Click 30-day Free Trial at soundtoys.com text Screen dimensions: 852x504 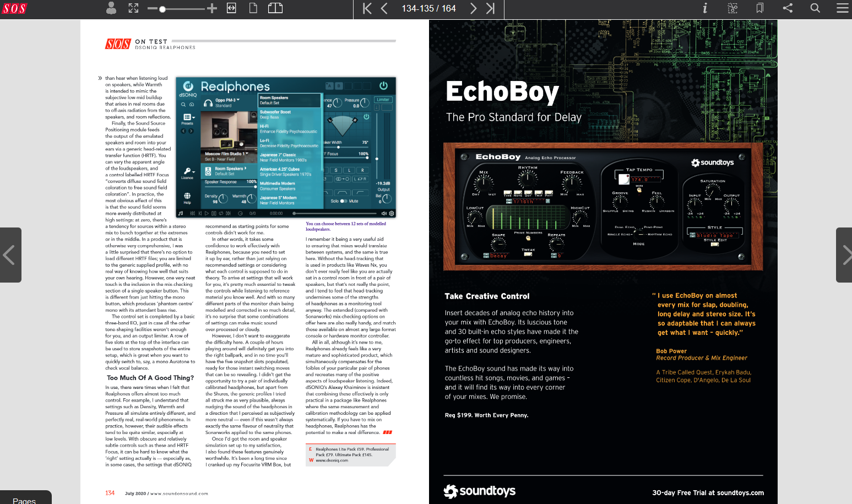[x=708, y=493]
